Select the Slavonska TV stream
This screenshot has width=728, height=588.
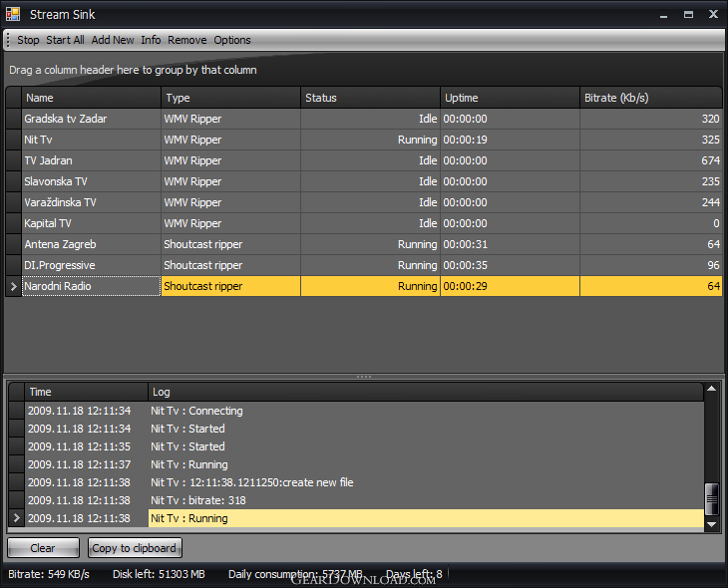(x=364, y=181)
